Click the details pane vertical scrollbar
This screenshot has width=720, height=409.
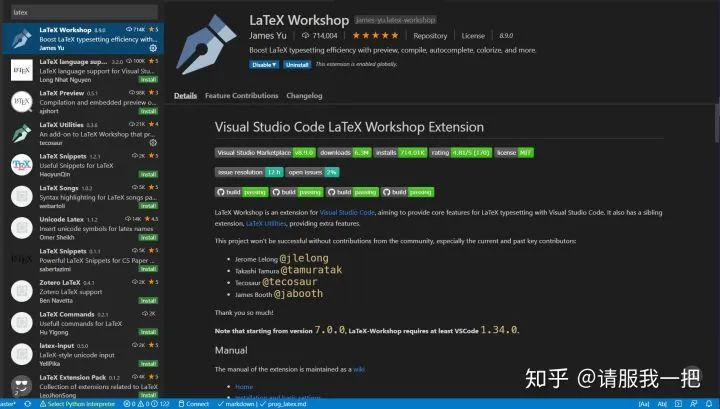point(717,123)
